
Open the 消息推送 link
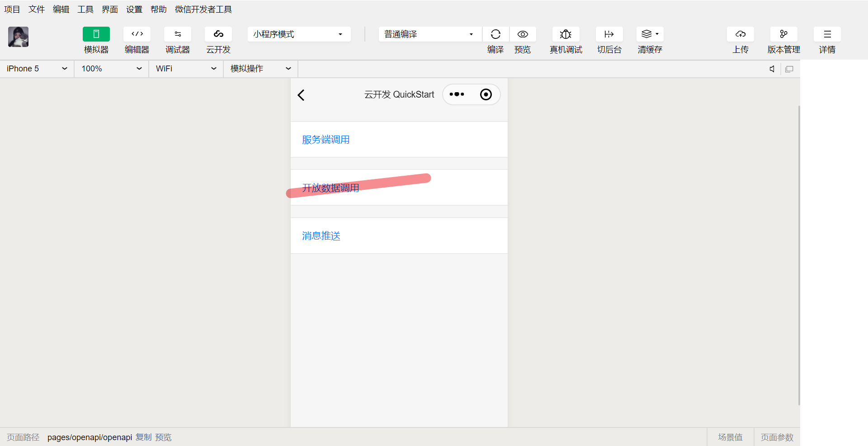[x=321, y=236]
